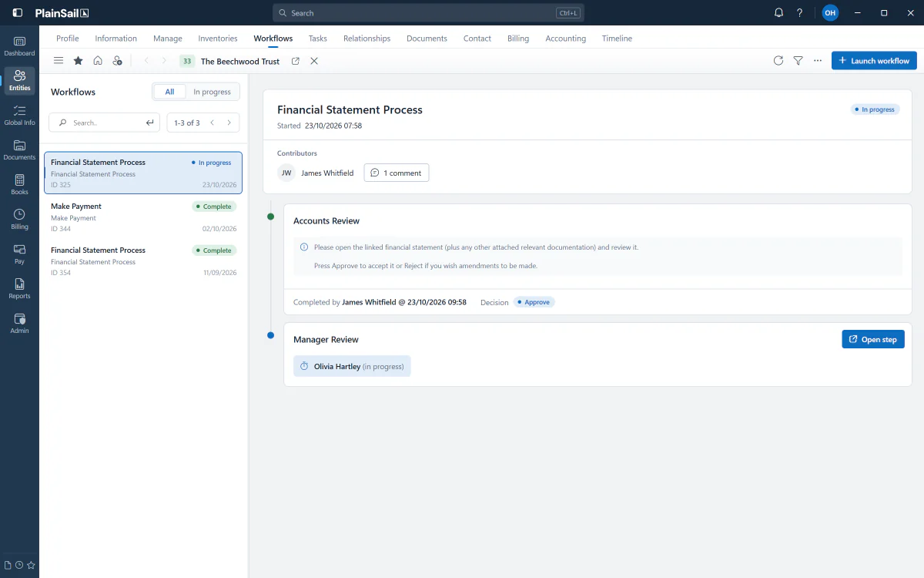Viewport: 924px width, 578px height.
Task: Switch to the Profile tab
Action: coord(68,39)
